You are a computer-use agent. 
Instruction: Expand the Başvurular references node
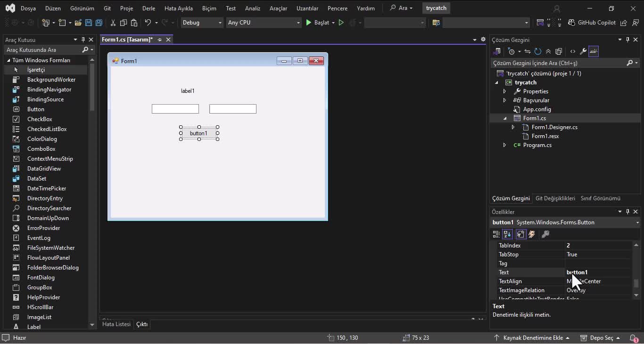pos(504,100)
